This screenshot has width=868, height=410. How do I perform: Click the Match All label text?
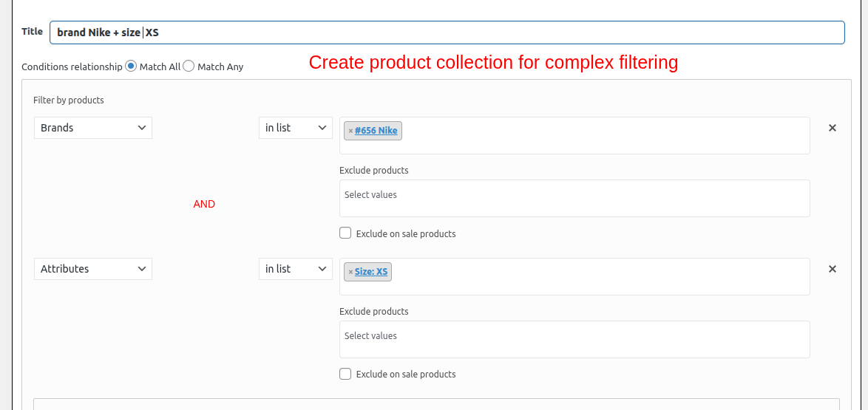[x=160, y=66]
